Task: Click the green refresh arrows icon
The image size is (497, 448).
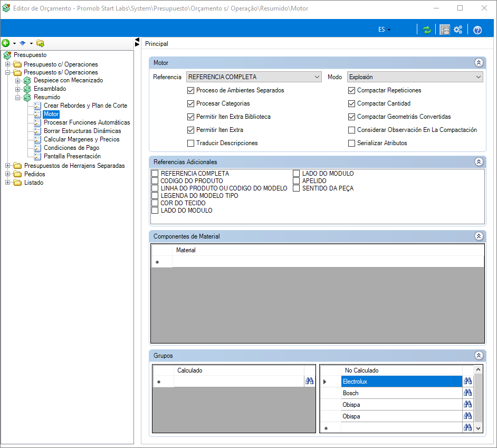Action: click(x=427, y=30)
